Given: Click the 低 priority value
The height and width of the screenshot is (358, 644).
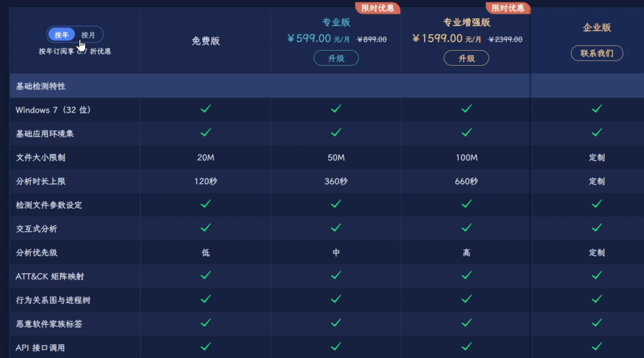Looking at the screenshot, I should click(x=206, y=253).
